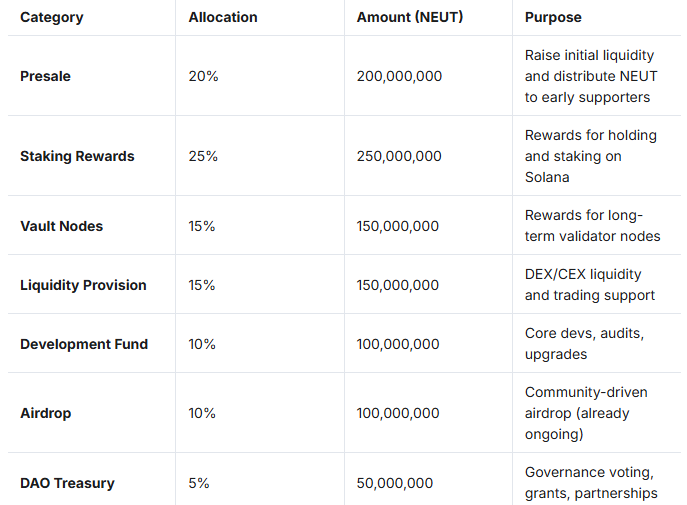Click the 'Core devs, audits, upgrades' purpose text
Screen dimensions: 687x505
[584, 344]
